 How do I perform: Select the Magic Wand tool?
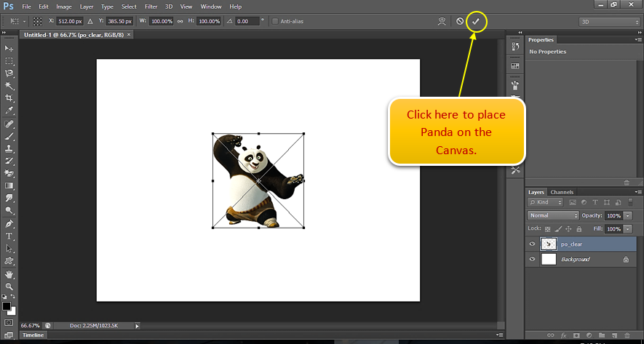9,86
